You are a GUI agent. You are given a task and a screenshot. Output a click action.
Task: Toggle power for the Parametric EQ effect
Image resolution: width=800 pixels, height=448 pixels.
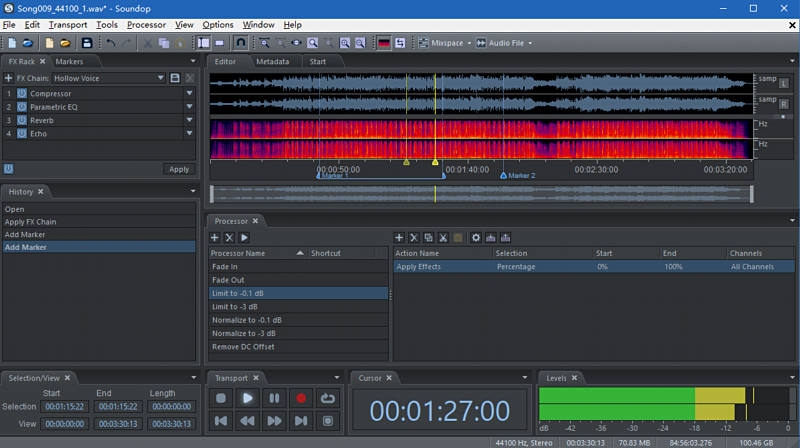tap(21, 107)
